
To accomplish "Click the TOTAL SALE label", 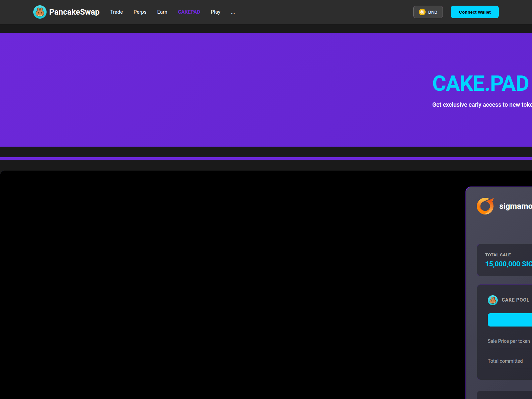I will coord(498,255).
